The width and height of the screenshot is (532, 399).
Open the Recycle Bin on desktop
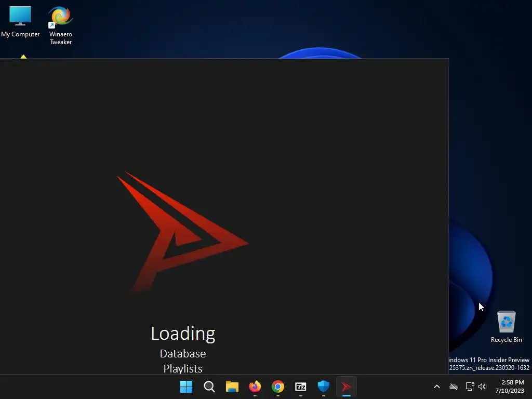(506, 326)
